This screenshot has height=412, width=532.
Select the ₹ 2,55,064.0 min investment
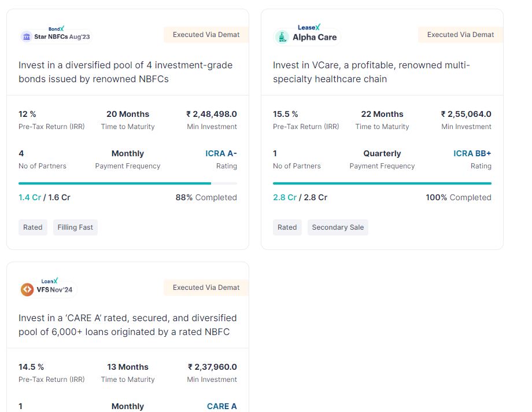click(x=466, y=114)
